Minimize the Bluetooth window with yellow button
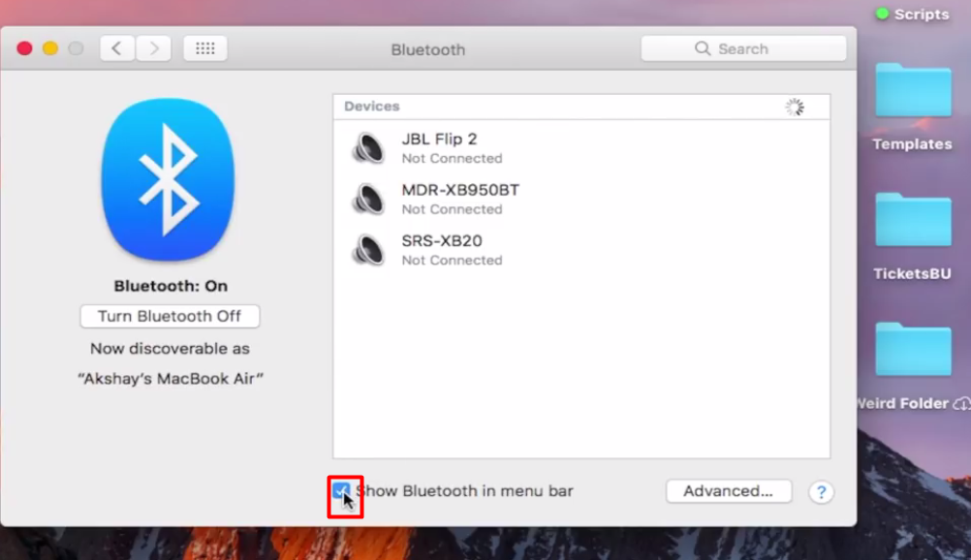The height and width of the screenshot is (560, 971). 50,48
